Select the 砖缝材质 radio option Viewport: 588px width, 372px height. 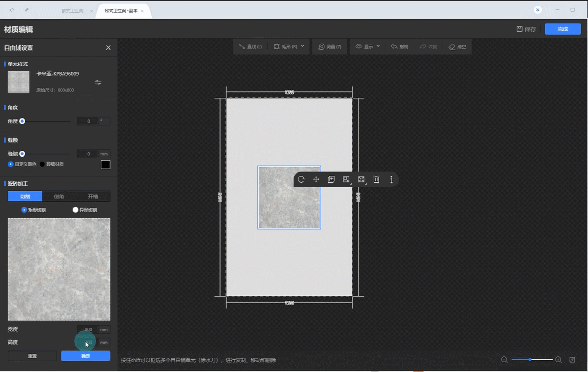point(42,164)
